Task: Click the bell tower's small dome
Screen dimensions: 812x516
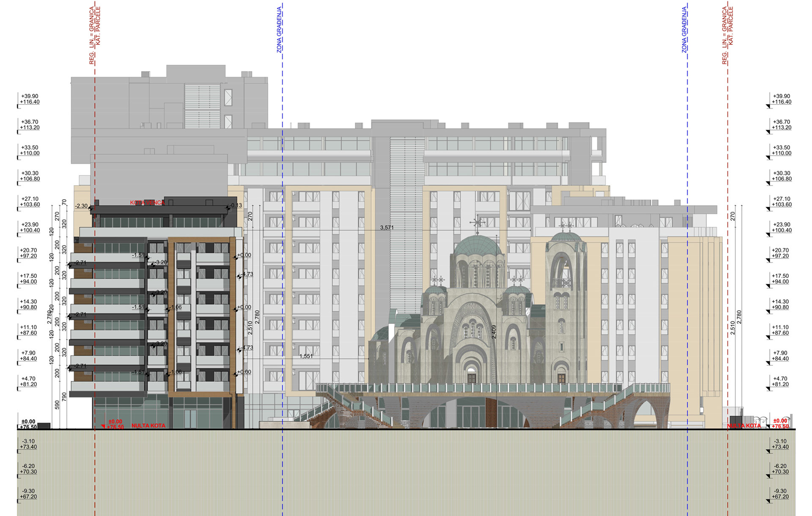Action: 566,237
